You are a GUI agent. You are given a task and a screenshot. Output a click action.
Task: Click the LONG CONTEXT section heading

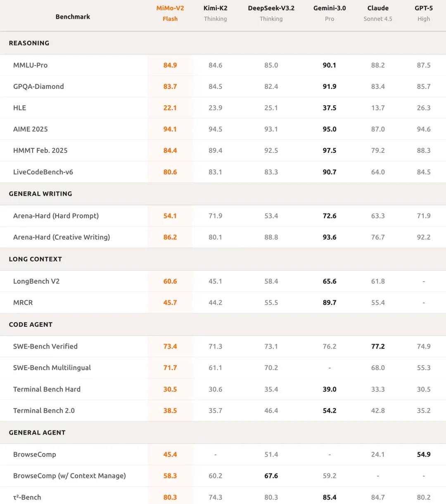tap(36, 259)
